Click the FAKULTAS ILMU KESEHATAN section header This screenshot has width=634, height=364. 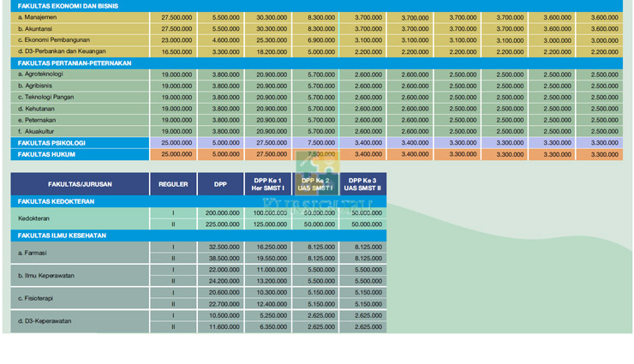pyautogui.click(x=199, y=236)
